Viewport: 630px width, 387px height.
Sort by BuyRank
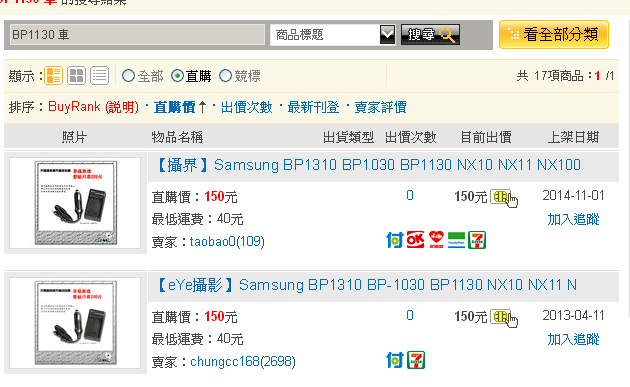74,107
